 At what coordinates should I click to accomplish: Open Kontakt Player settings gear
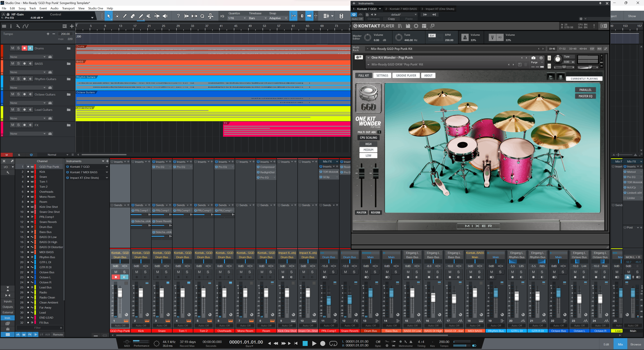(416, 26)
